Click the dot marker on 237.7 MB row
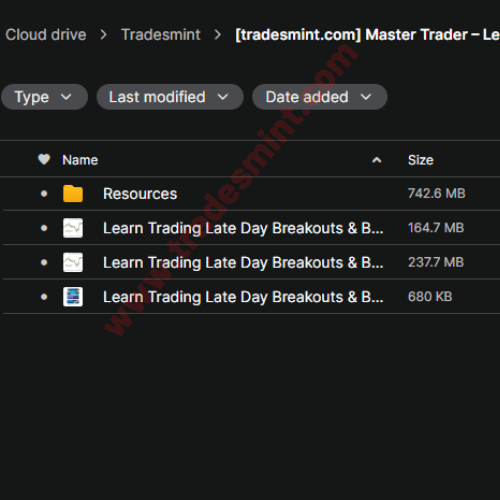 point(44,262)
